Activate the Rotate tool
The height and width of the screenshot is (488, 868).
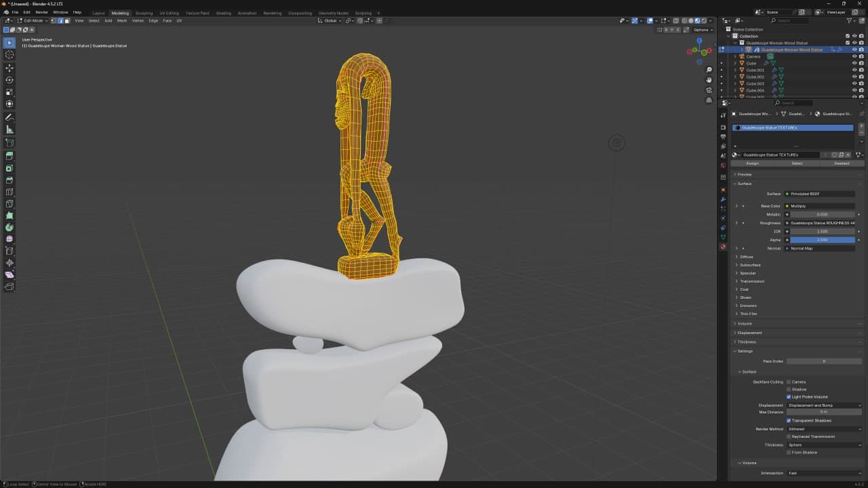tap(9, 80)
